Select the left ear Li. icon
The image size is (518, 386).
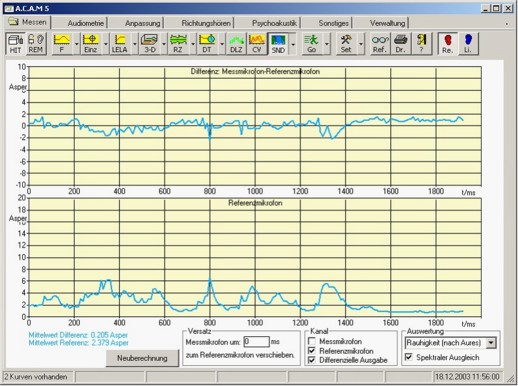[x=468, y=44]
